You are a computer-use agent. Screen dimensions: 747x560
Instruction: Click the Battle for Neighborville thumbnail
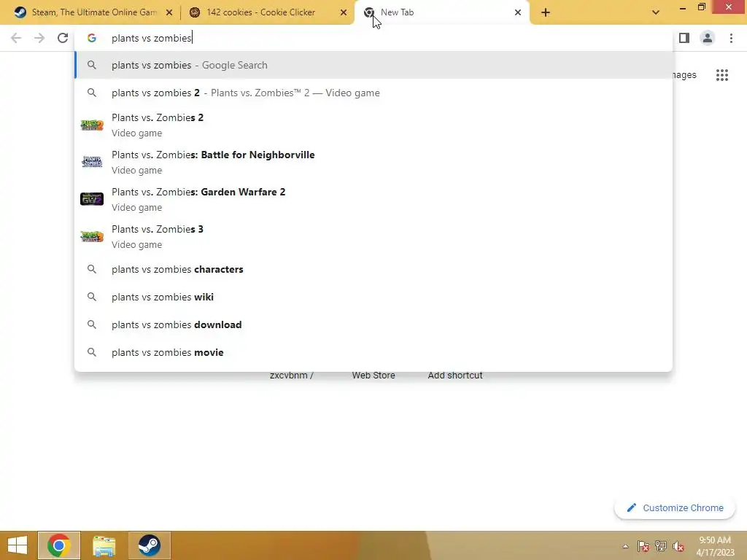coord(92,162)
